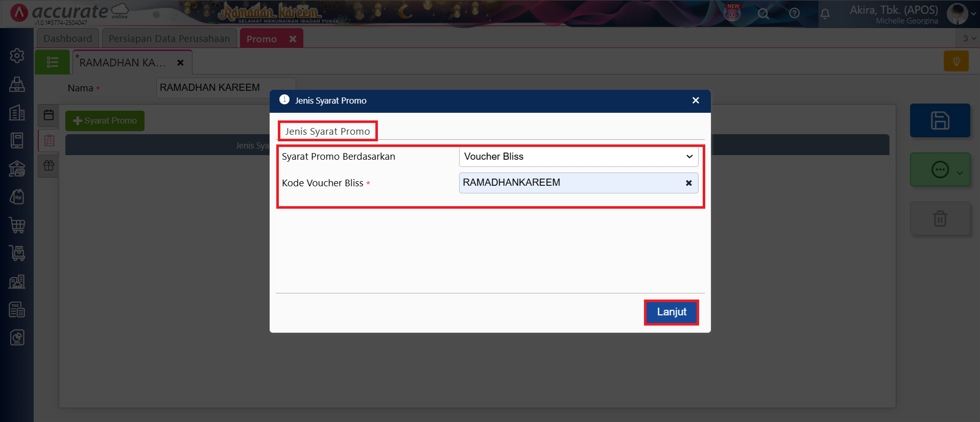Open the help question mark icon
980x422 pixels.
(794, 14)
